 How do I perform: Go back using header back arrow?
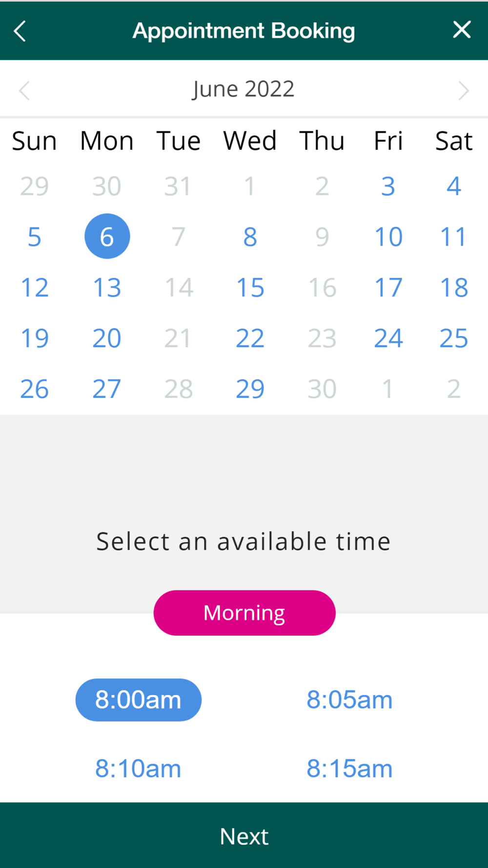tap(20, 31)
